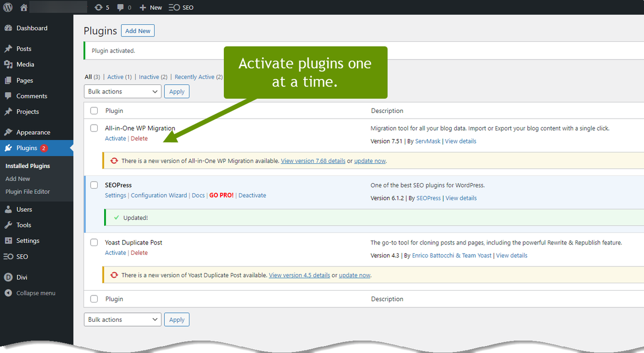Screen dimensions: 644x353
Task: View version 7.68 details link
Action: pos(313,161)
